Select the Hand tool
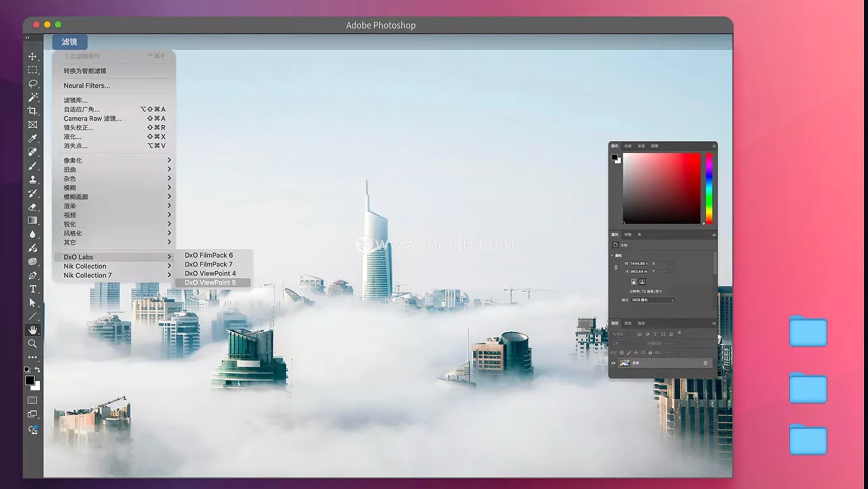This screenshot has height=489, width=868. 33,330
